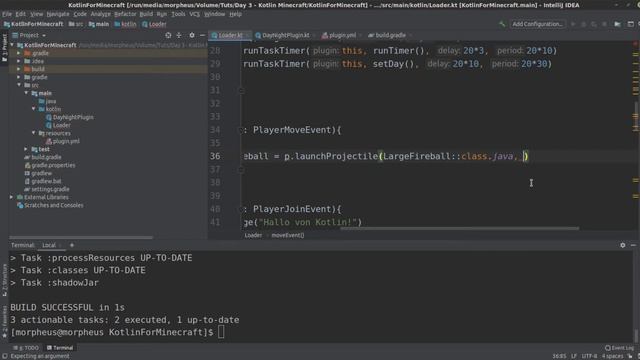Click the Collapse All icon in the Project panel

point(179,36)
